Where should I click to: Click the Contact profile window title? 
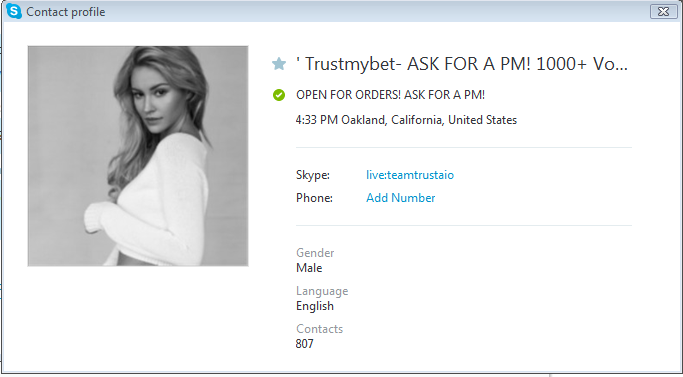click(66, 12)
